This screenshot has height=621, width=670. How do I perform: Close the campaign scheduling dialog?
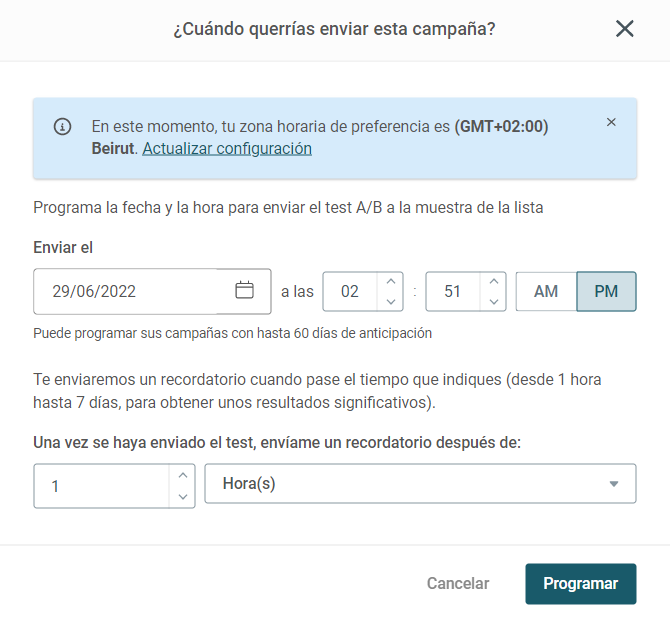pyautogui.click(x=624, y=29)
